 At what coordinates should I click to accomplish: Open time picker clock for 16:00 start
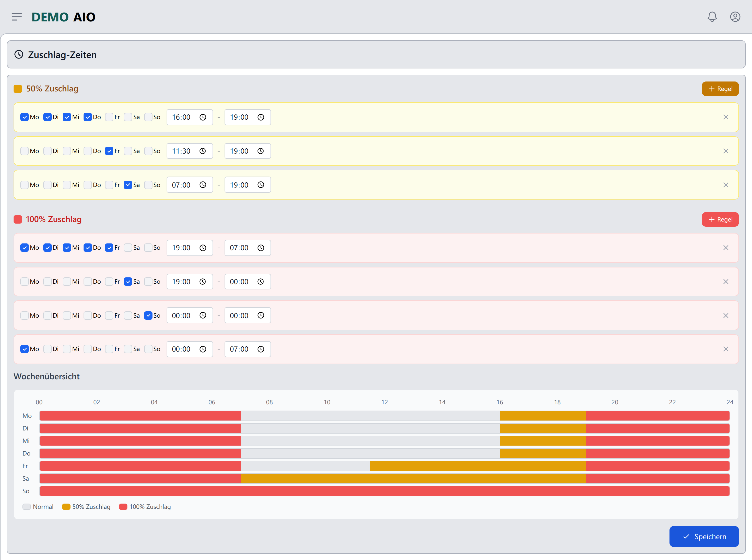pos(203,117)
